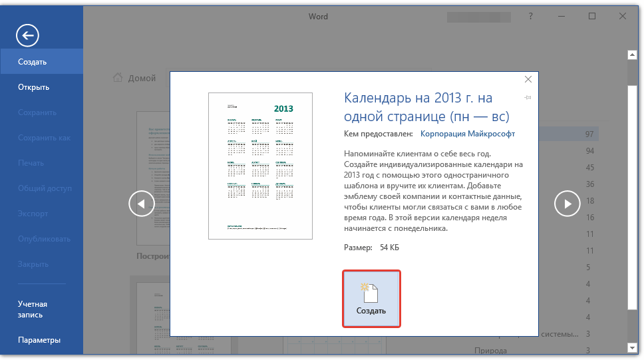Click the back arrow to leave backstage view
Image resolution: width=644 pixels, height=360 pixels.
(x=27, y=36)
